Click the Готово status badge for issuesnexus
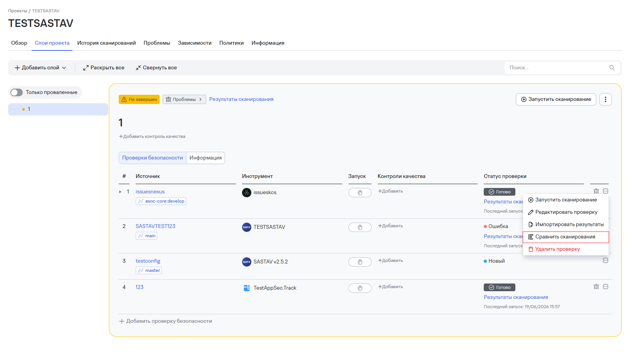The image size is (631, 364). (x=500, y=192)
